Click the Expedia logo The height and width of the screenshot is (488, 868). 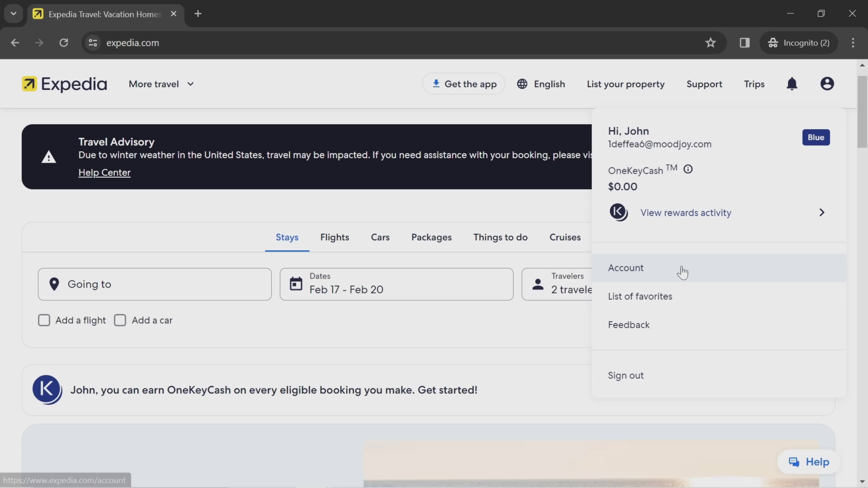coord(64,84)
